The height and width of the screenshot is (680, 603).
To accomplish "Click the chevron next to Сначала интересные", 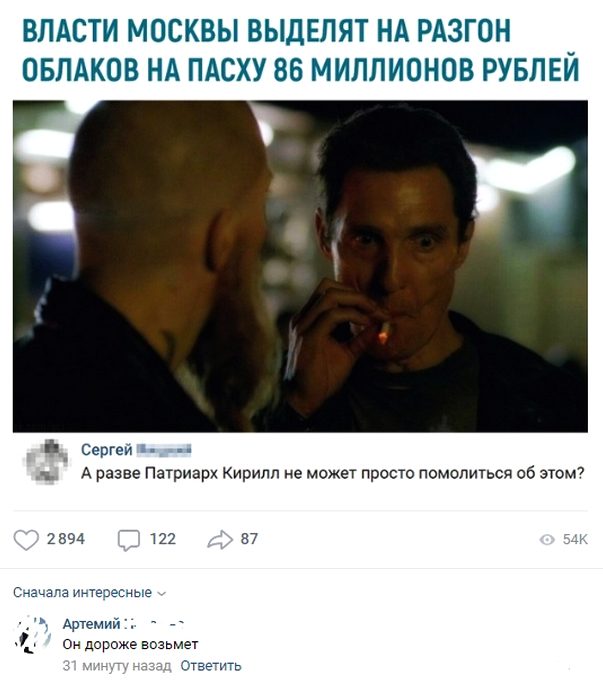I will coord(161,594).
